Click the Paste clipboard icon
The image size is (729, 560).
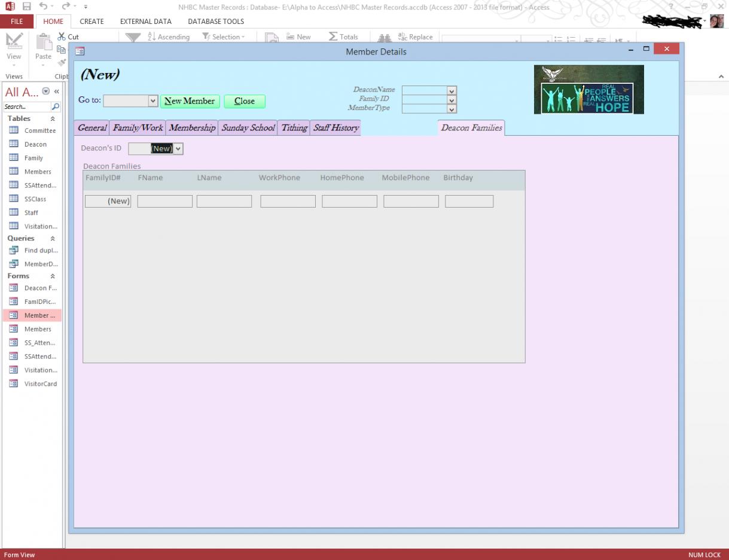tap(43, 43)
